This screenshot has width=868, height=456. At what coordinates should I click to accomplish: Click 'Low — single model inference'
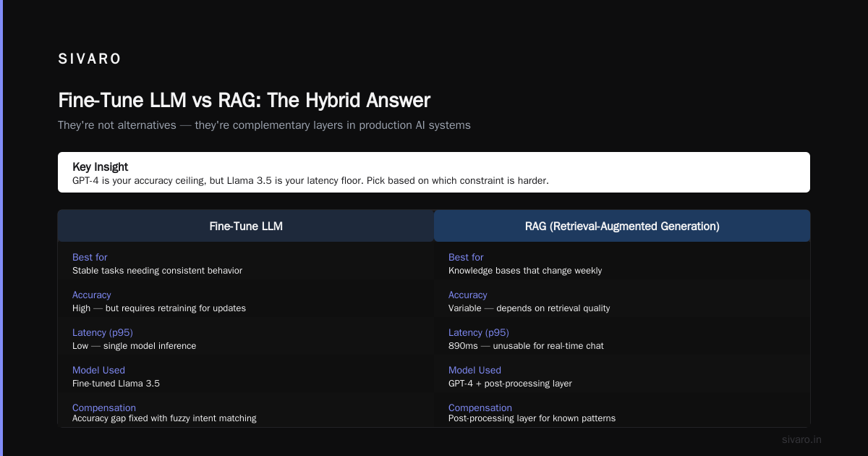pyautogui.click(x=134, y=346)
